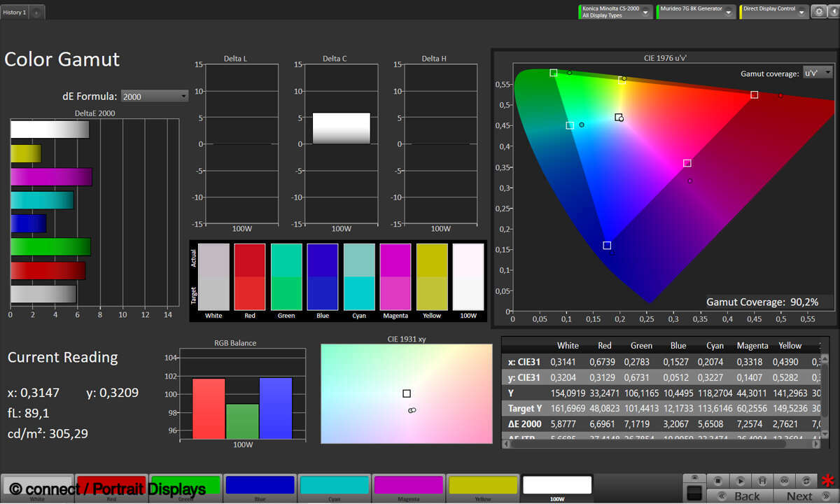Click the green bar in RGB Balance chart
The width and height of the screenshot is (840, 504).
click(x=242, y=421)
